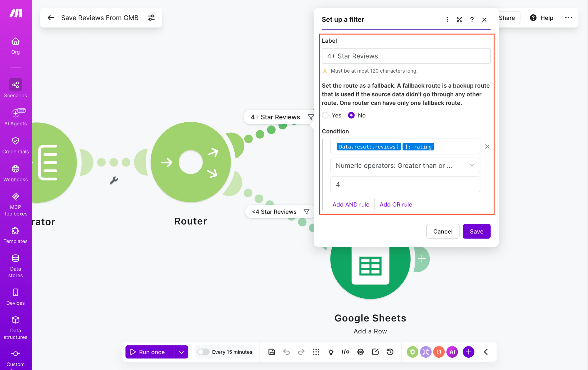Open scenario settings sliders icon
588x370 pixels.
tap(151, 18)
